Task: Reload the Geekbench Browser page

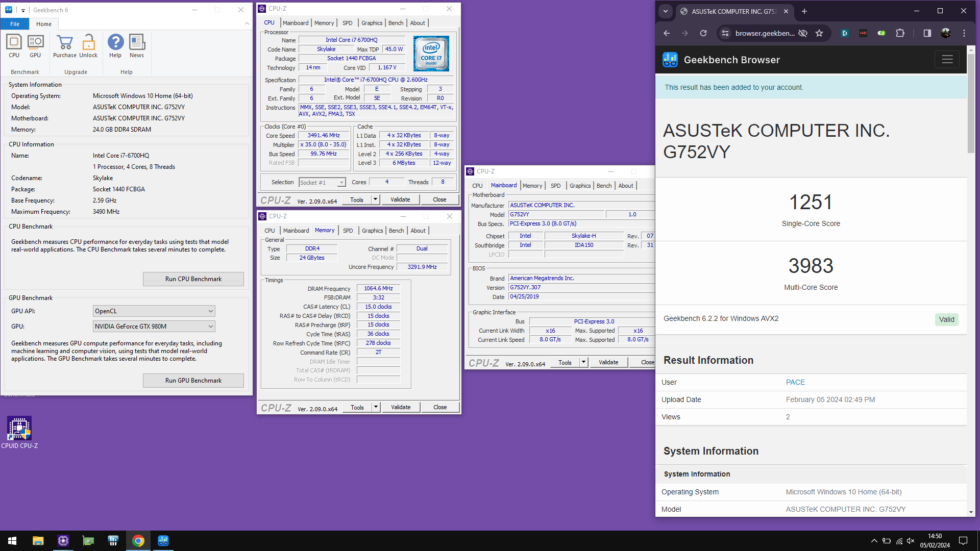Action: tap(703, 33)
